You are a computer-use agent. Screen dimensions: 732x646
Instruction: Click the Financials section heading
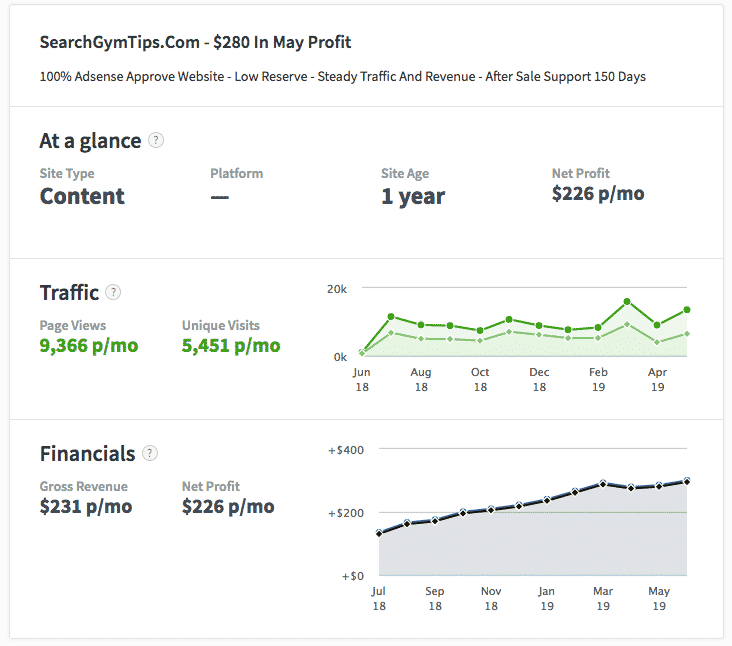tap(87, 453)
